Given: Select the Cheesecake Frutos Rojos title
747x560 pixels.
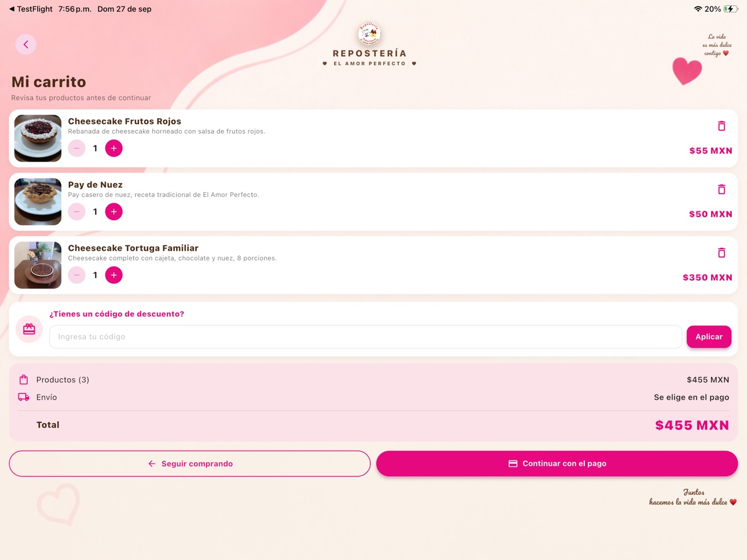Looking at the screenshot, I should click(x=124, y=121).
